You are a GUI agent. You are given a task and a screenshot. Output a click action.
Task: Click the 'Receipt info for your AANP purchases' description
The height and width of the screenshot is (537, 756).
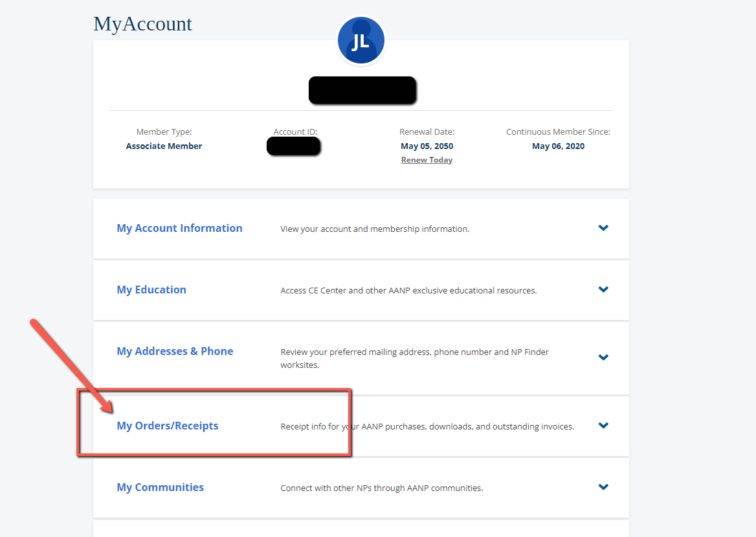(x=427, y=426)
